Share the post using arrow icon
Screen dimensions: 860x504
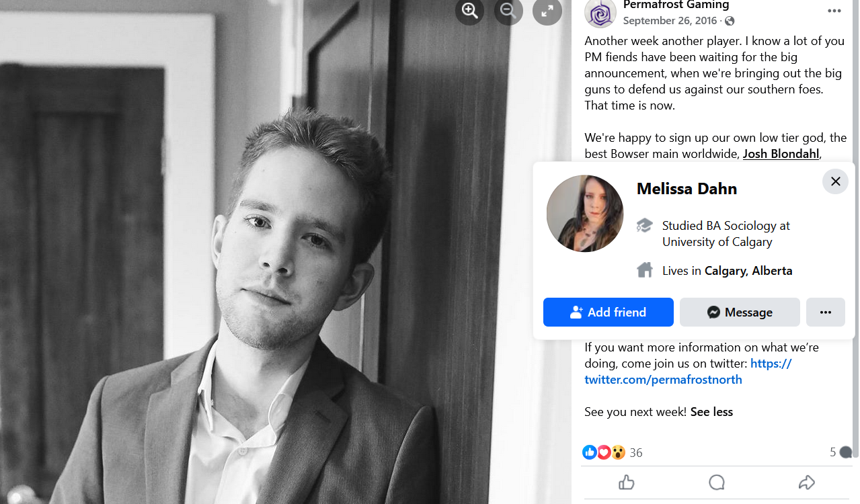coord(807,482)
